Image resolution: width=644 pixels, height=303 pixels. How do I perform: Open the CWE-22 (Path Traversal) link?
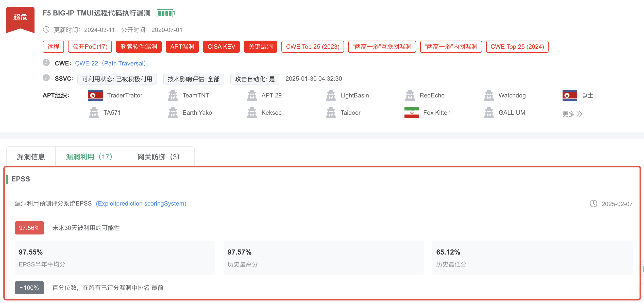pyautogui.click(x=110, y=63)
